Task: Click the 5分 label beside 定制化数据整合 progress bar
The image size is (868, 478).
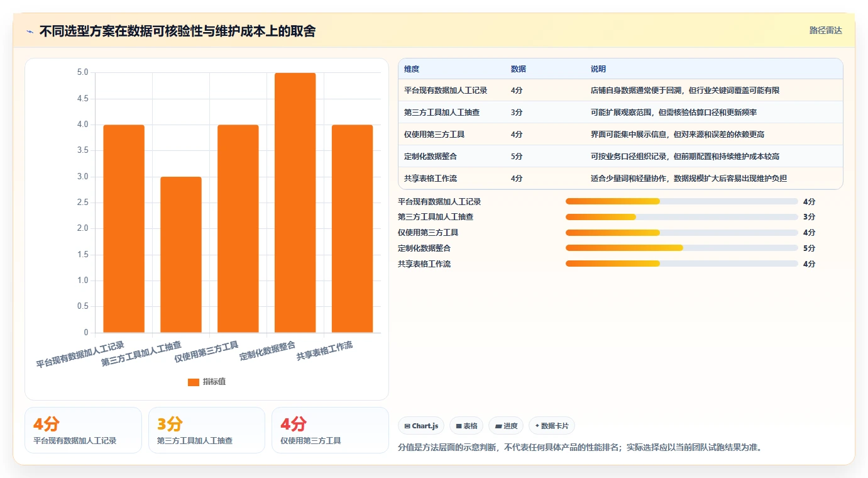Action: (809, 248)
